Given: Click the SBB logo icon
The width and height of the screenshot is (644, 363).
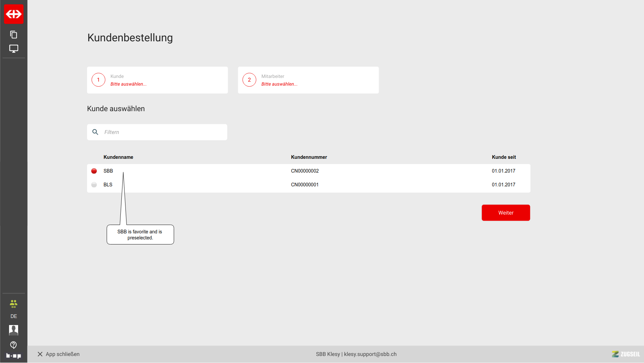Looking at the screenshot, I should point(14,14).
